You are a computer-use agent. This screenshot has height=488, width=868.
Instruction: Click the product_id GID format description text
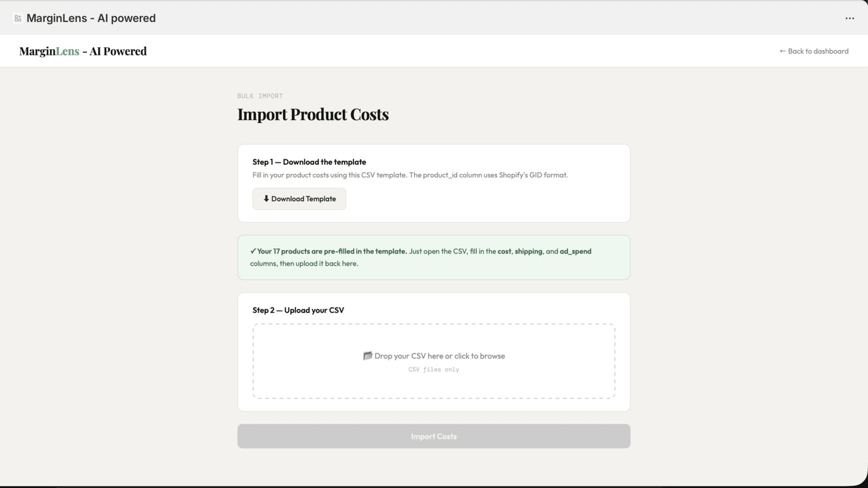[x=410, y=175]
